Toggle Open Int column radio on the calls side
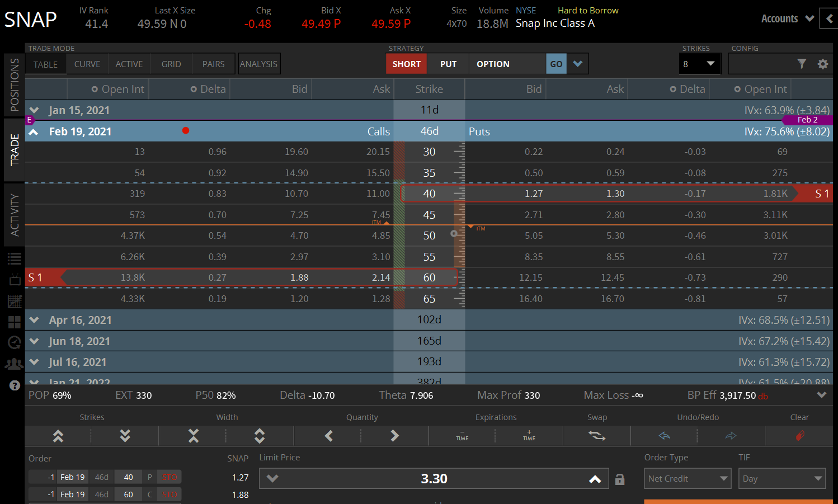 pyautogui.click(x=95, y=90)
